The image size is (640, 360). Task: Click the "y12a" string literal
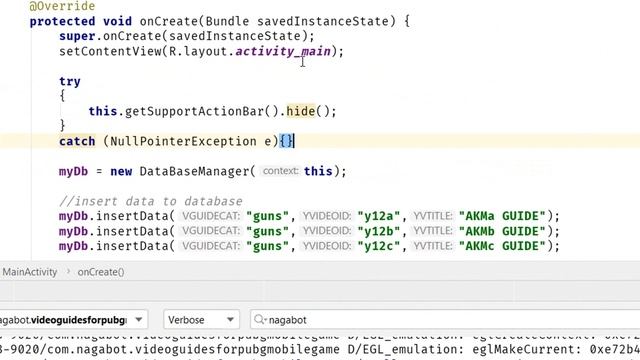coord(379,216)
